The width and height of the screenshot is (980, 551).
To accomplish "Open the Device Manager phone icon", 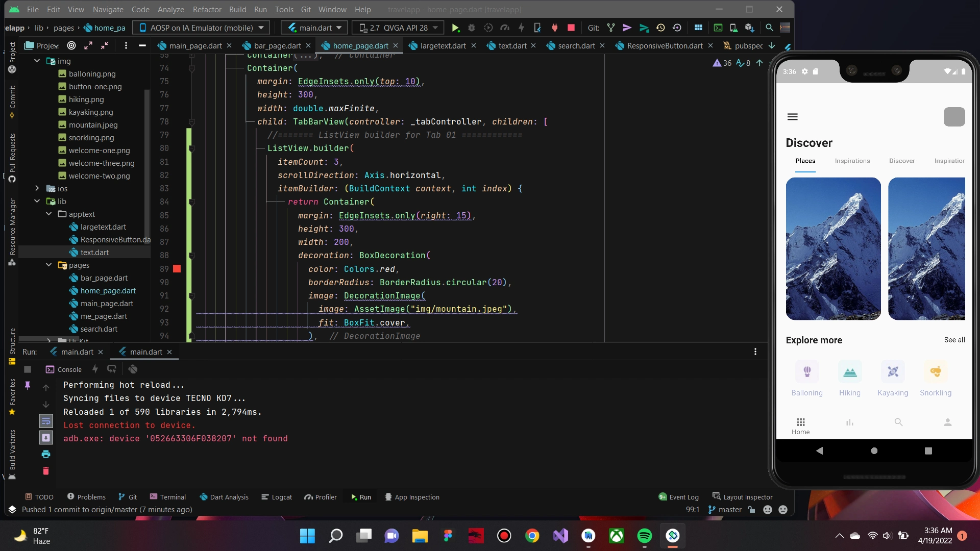I will [733, 28].
